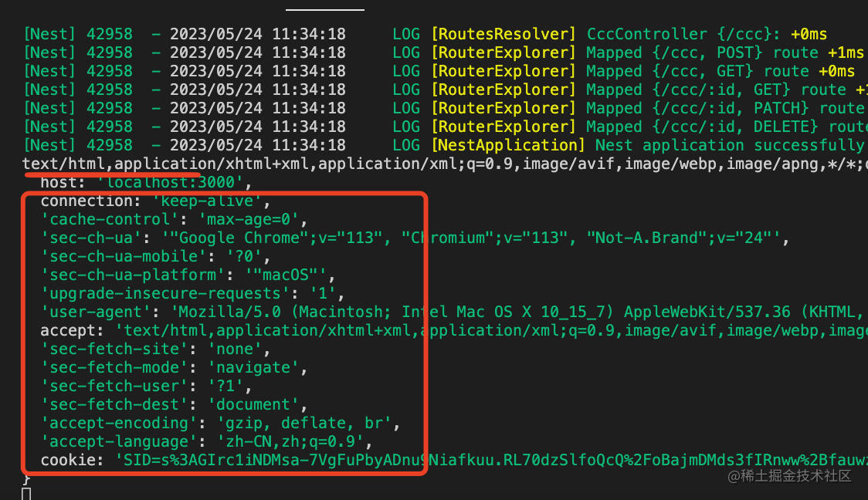
Task: Click the 'keep-alive' connection value
Action: click(207, 201)
